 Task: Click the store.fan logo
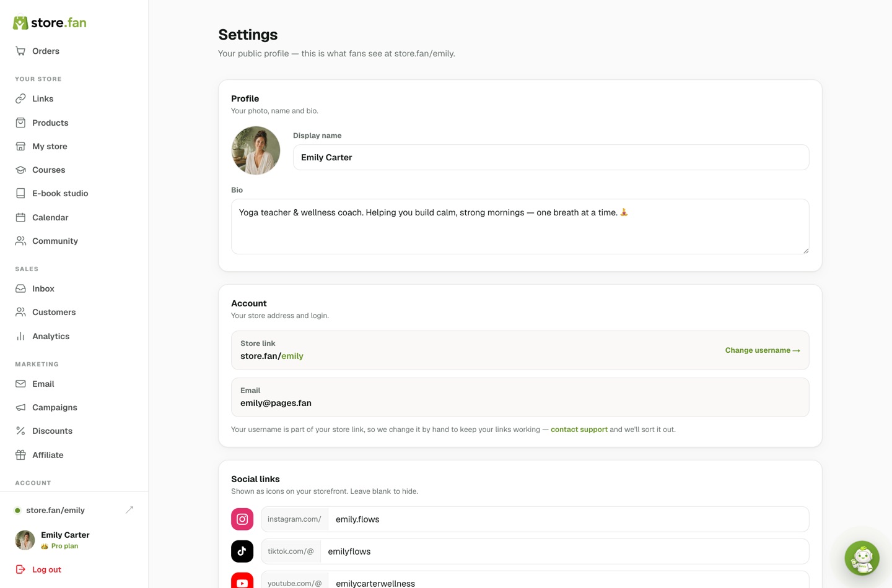(50, 23)
